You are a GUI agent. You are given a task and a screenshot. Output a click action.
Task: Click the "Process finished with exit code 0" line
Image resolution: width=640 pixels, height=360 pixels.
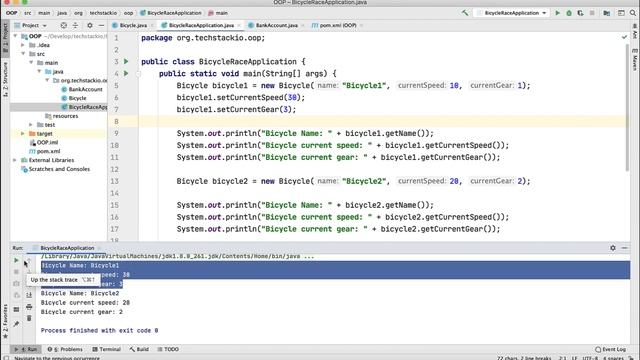[99, 331]
